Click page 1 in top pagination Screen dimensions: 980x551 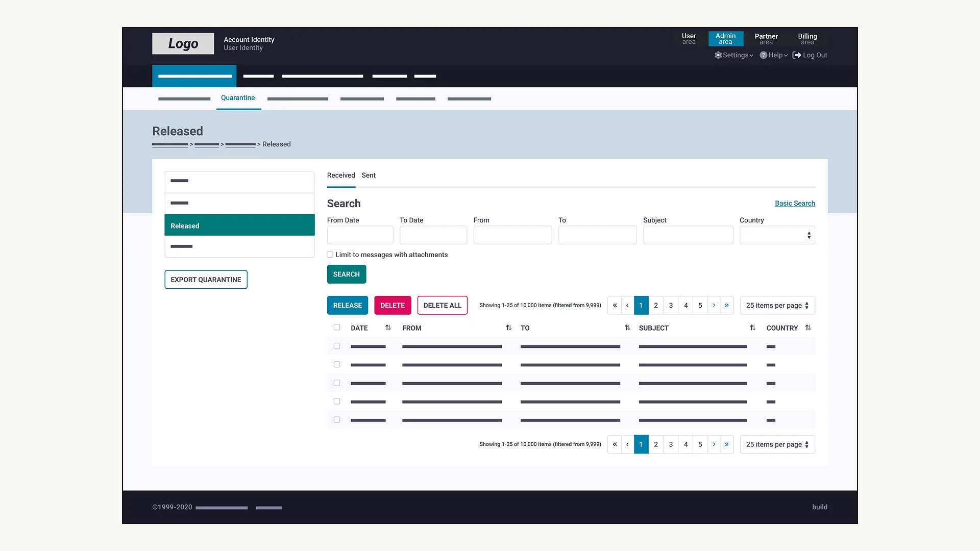coord(641,305)
